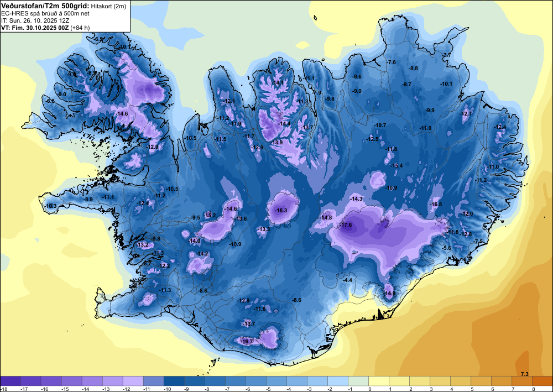
Task: Click the -7.5 temperature label
Action: (478, 241)
